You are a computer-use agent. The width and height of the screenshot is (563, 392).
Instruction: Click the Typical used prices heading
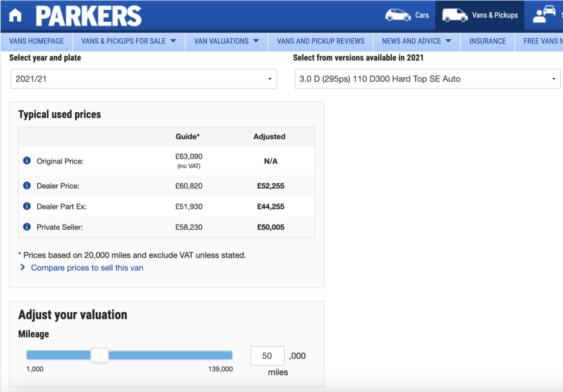[x=60, y=114]
